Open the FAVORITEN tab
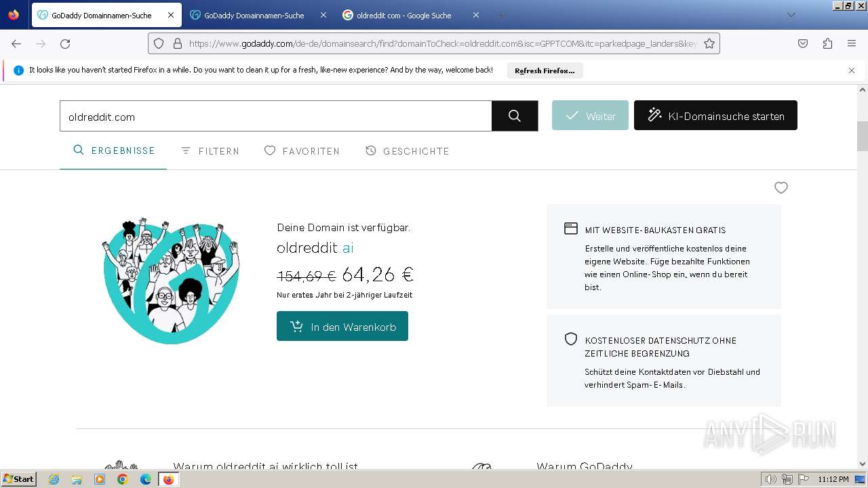868x488 pixels. 302,151
